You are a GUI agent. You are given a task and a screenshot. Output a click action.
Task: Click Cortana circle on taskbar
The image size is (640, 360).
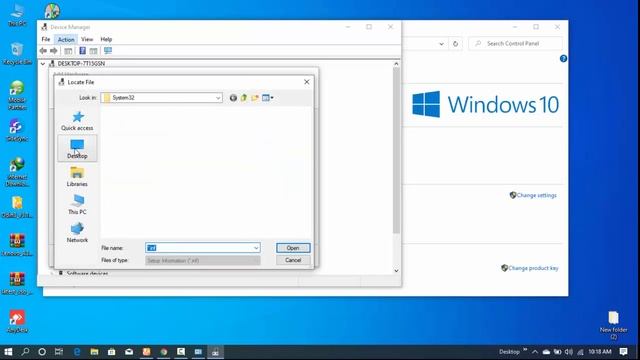click(42, 352)
